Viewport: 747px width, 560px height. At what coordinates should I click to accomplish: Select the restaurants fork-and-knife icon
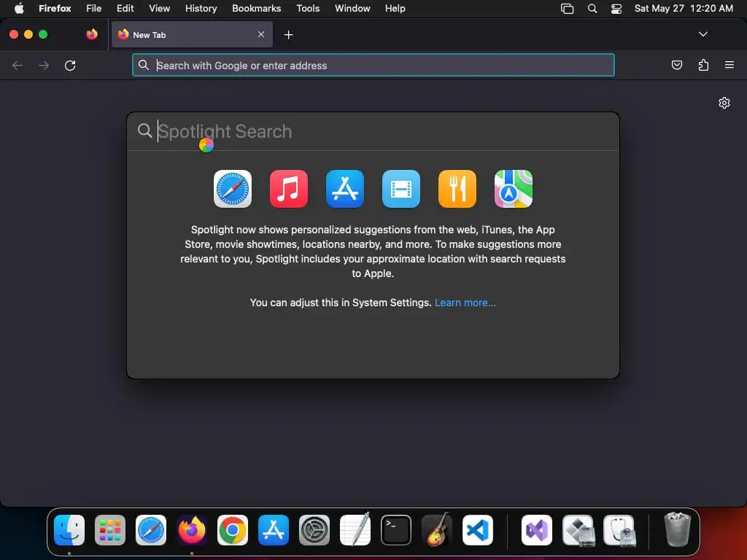(x=457, y=189)
